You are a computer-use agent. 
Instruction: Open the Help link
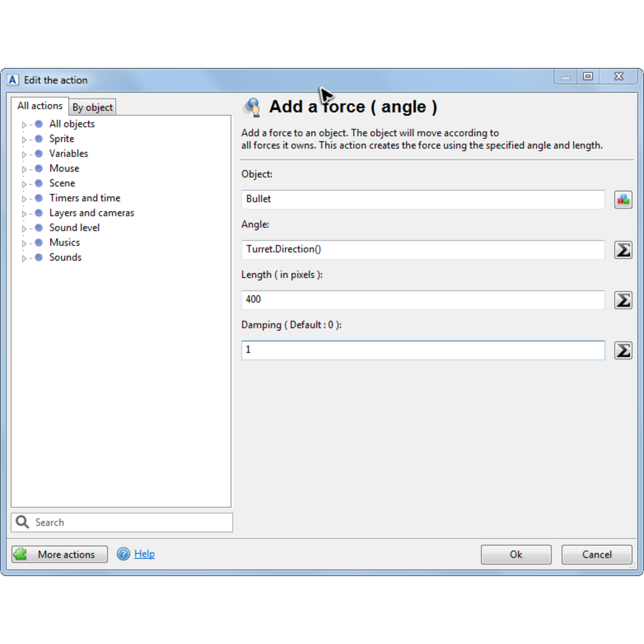144,553
